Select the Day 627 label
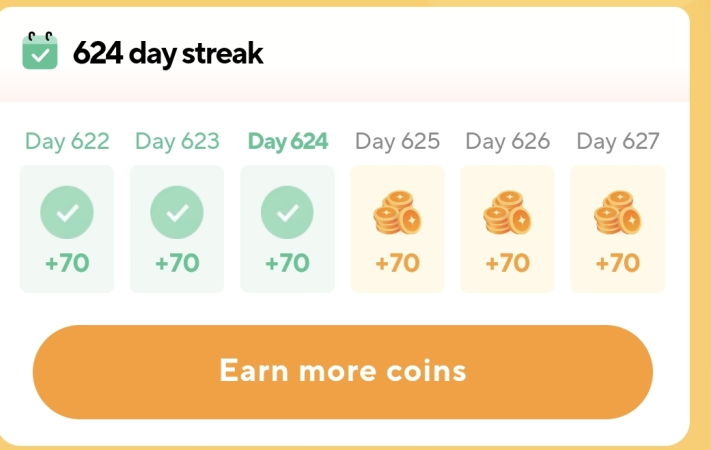711x450 pixels. (x=618, y=141)
